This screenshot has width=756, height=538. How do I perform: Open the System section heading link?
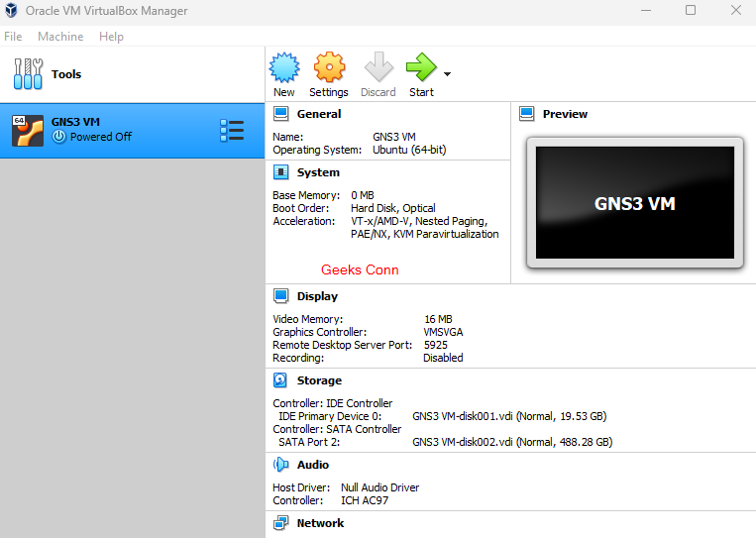pos(318,172)
